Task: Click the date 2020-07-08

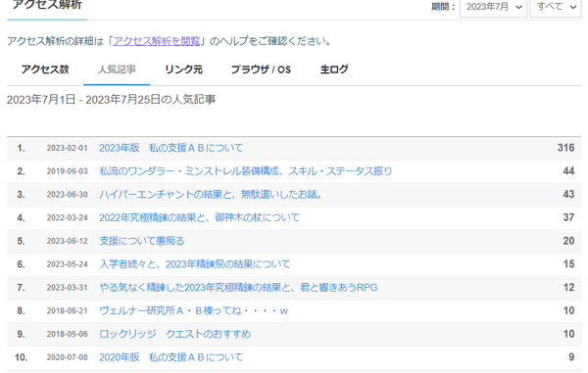Action: 67,357
